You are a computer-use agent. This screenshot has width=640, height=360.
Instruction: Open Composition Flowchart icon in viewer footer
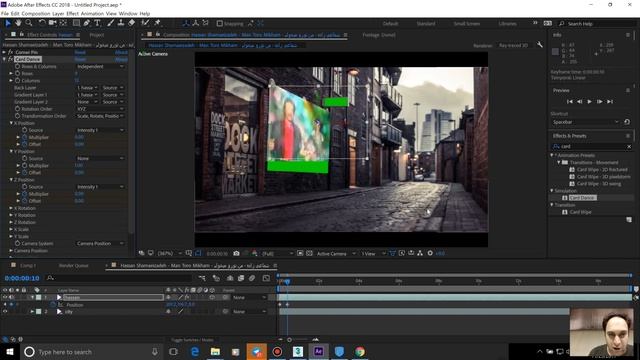(x=420, y=253)
